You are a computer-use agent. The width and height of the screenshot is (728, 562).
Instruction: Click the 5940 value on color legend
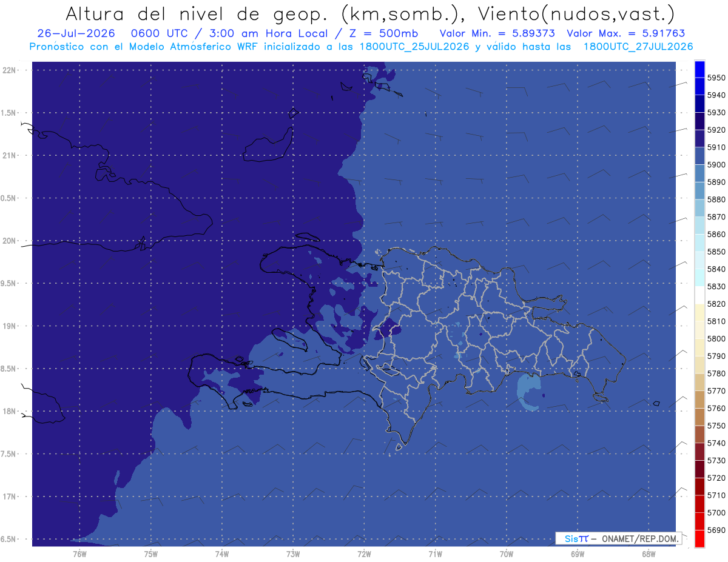pyautogui.click(x=716, y=95)
